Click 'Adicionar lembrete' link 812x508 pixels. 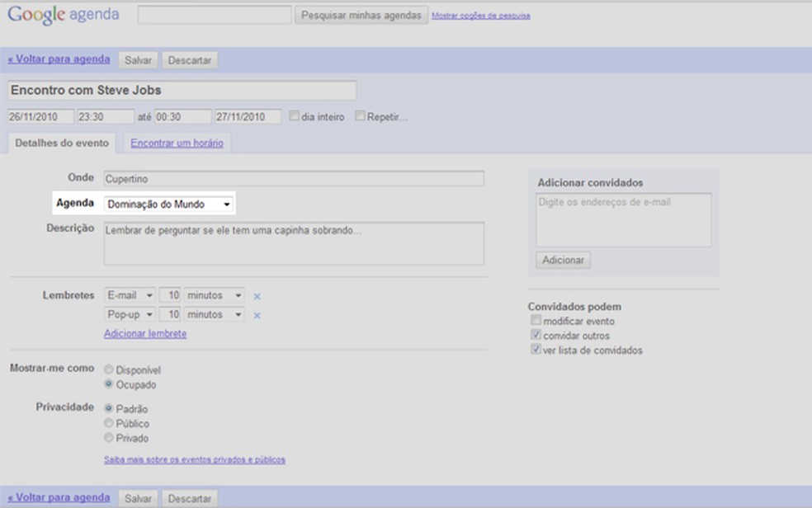(145, 334)
